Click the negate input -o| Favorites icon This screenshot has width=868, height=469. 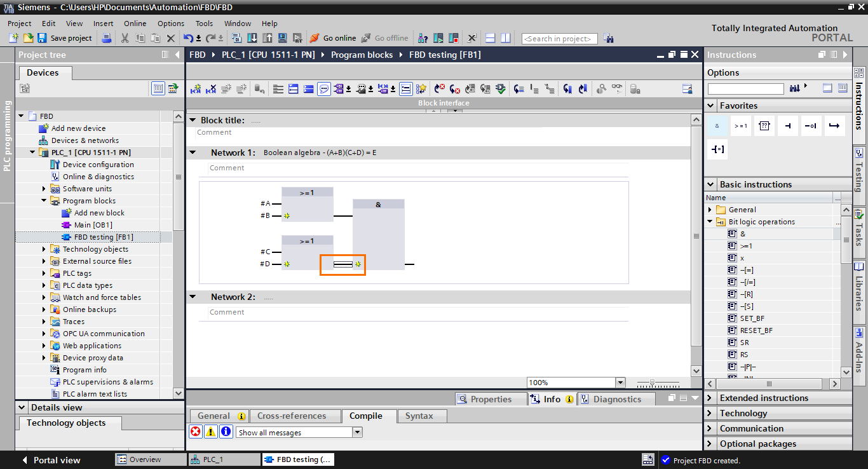coord(811,125)
